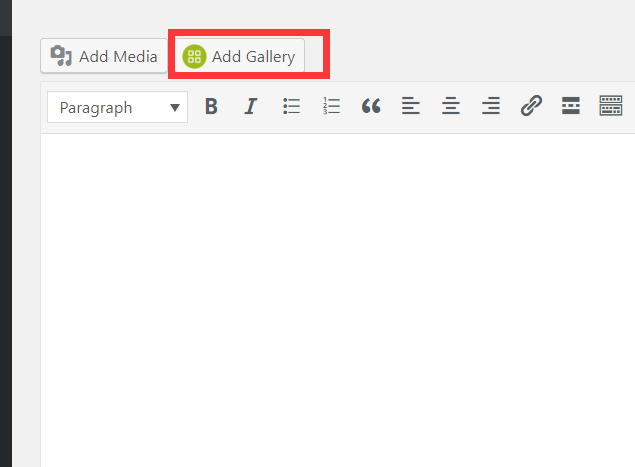Click the Add Gallery button
The image size is (635, 467).
click(241, 56)
